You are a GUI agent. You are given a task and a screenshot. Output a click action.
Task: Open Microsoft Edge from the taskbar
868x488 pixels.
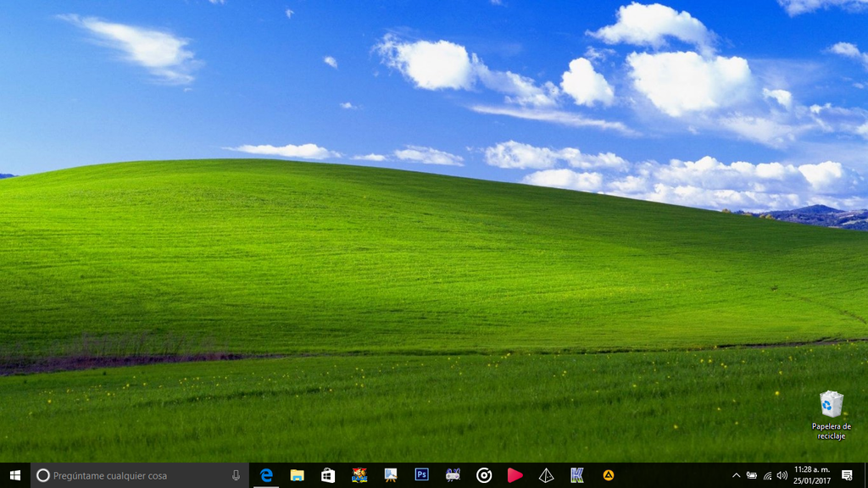(x=266, y=475)
